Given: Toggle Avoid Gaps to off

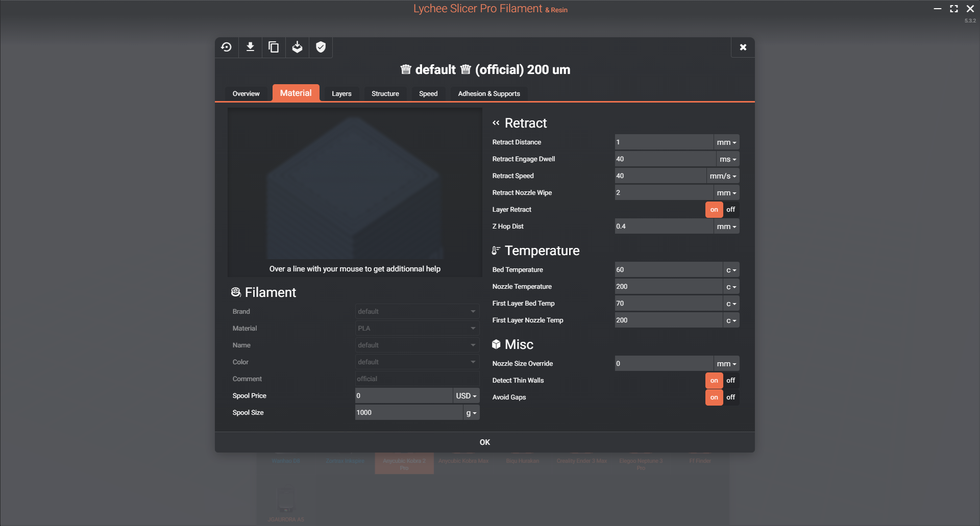Looking at the screenshot, I should [730, 397].
